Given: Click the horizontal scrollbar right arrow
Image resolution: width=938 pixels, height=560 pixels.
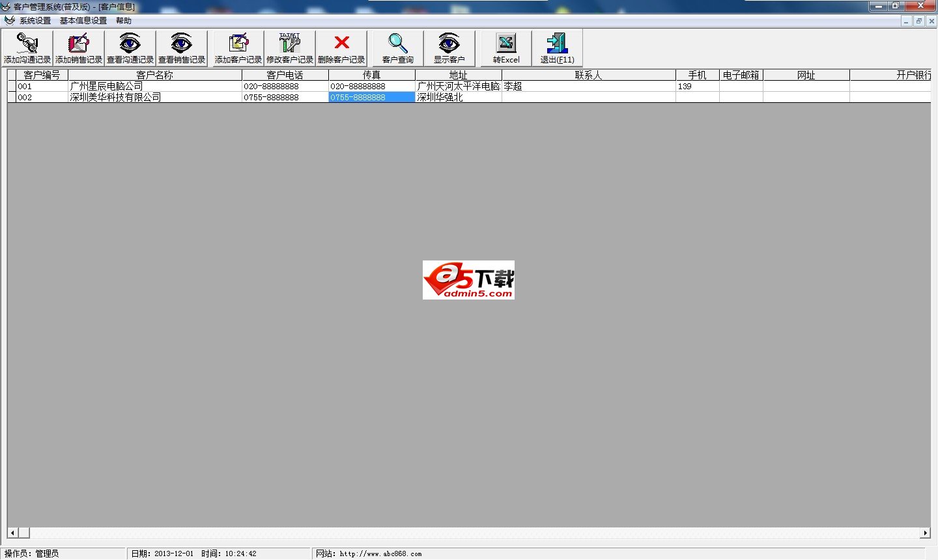Looking at the screenshot, I should [925, 533].
